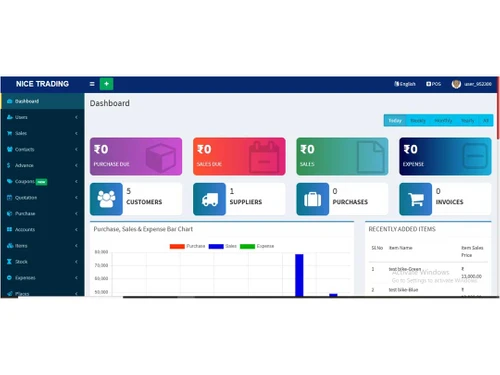Viewport: 500px width, 375px height.
Task: Click the 'Item Name' column header
Action: tap(401, 248)
